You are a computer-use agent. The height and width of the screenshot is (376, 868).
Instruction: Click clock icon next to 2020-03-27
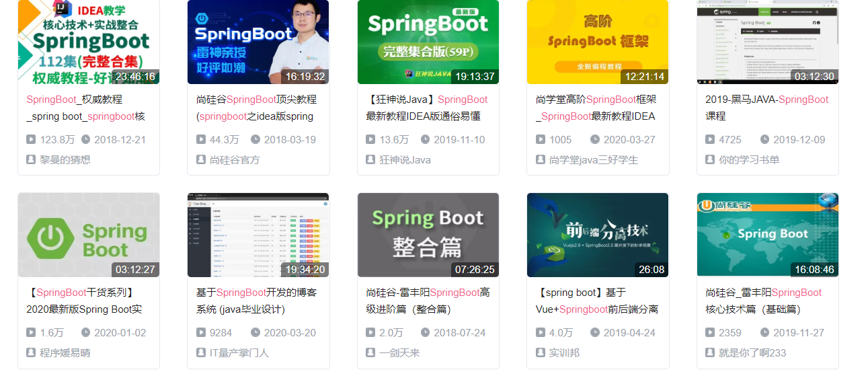595,140
